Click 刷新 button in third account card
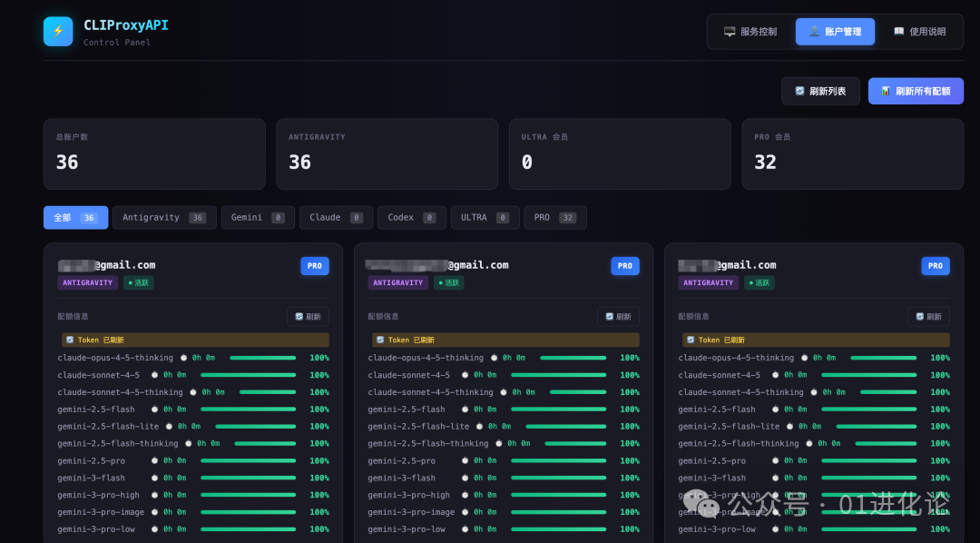980x543 pixels. (x=928, y=317)
